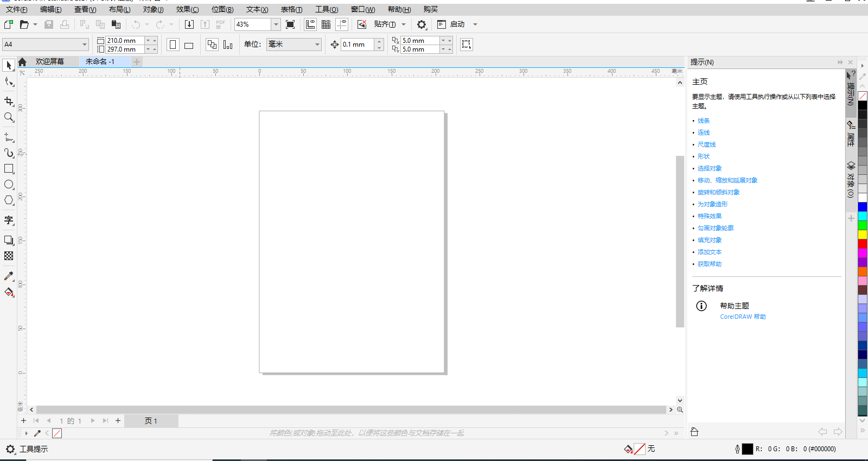
Task: Open the 文件 File menu
Action: click(16, 10)
